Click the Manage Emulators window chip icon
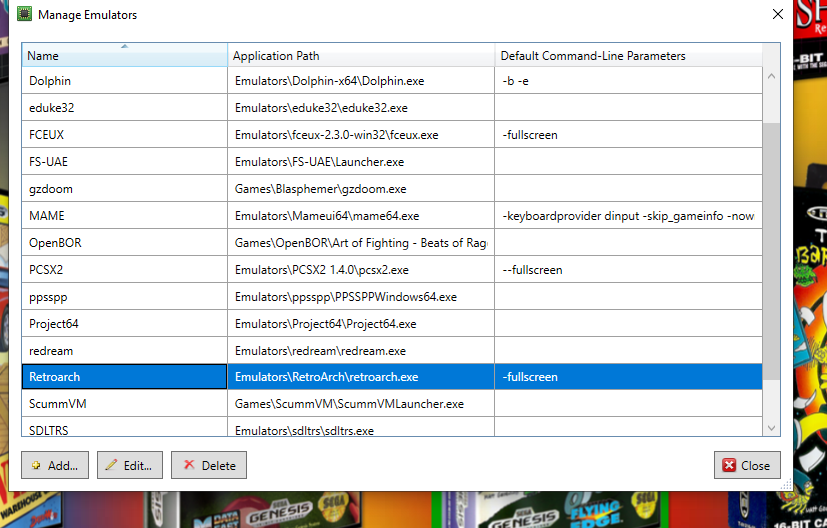 pos(24,14)
